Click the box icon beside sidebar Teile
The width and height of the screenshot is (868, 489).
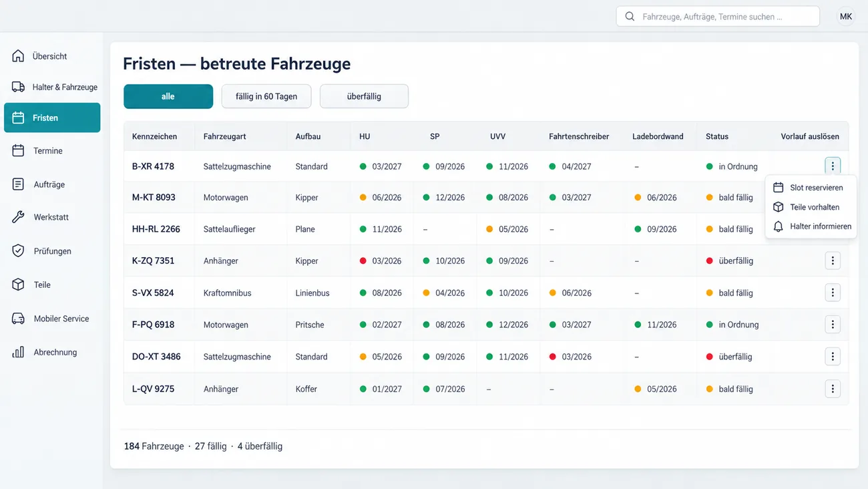pyautogui.click(x=18, y=285)
